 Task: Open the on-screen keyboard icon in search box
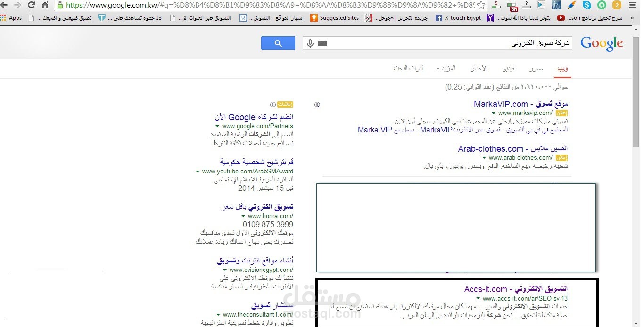(x=322, y=43)
